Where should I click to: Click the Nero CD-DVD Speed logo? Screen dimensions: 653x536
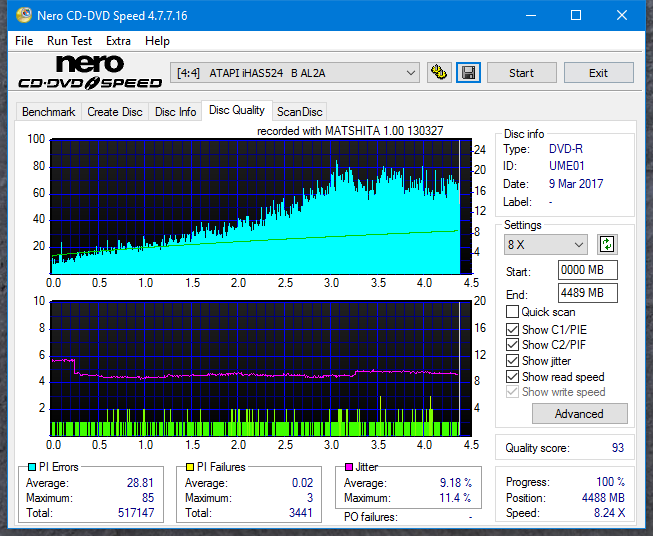pos(90,72)
